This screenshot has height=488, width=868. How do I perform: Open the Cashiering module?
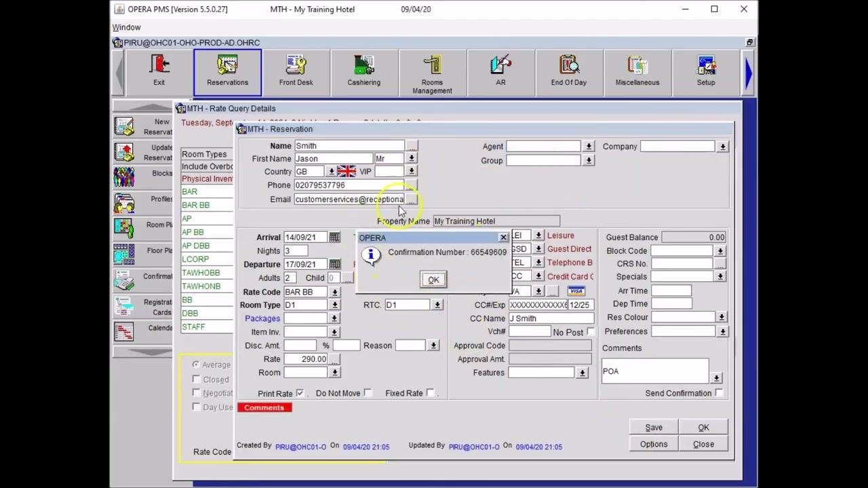click(x=364, y=71)
